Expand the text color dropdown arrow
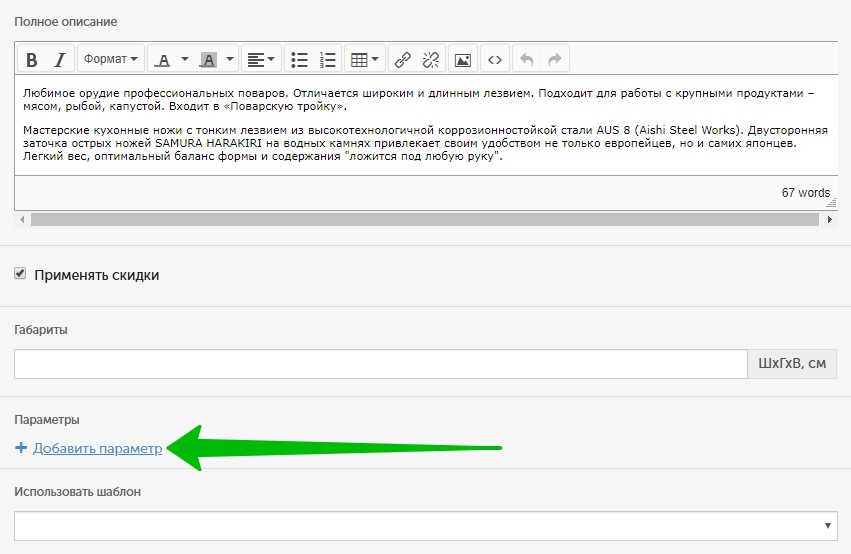851x554 pixels. pyautogui.click(x=184, y=60)
